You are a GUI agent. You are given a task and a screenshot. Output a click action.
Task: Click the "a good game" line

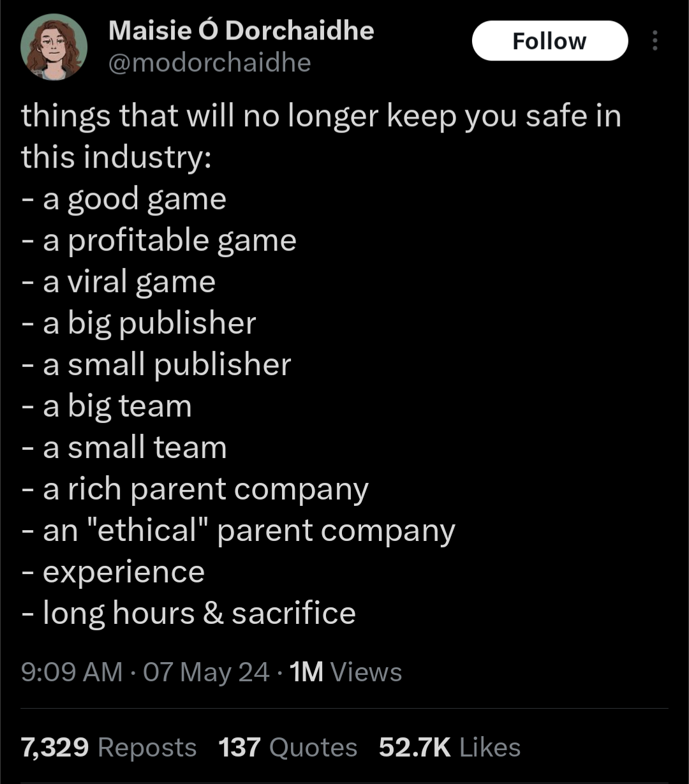[x=134, y=199]
